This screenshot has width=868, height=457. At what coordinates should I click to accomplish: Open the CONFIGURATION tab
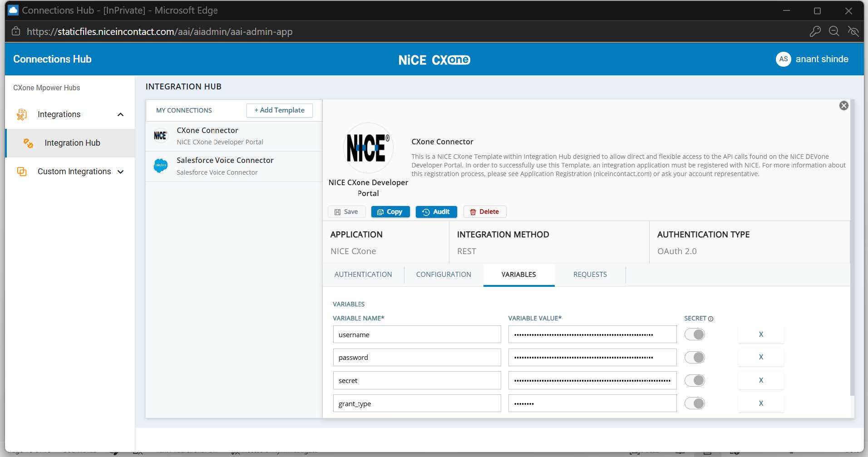tap(444, 275)
